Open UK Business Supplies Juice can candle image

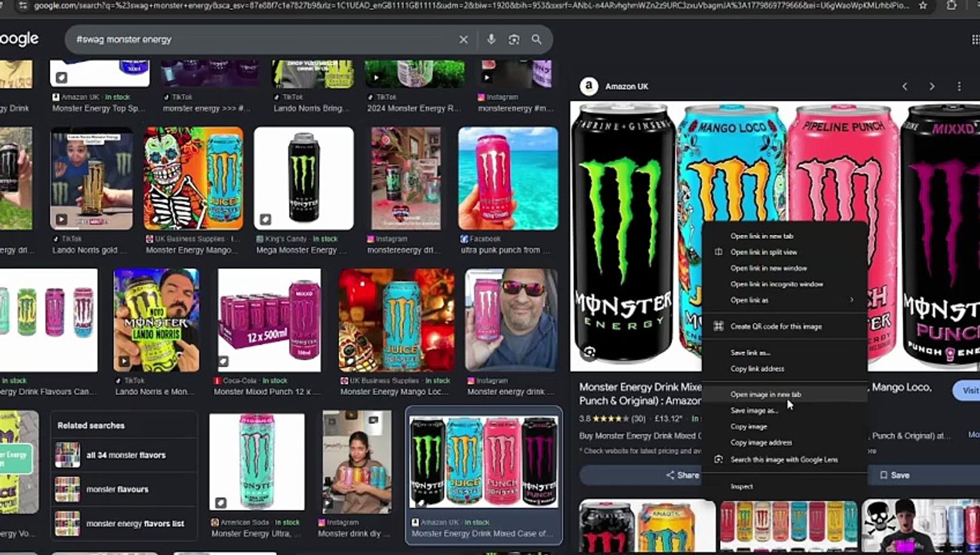pyautogui.click(x=397, y=320)
